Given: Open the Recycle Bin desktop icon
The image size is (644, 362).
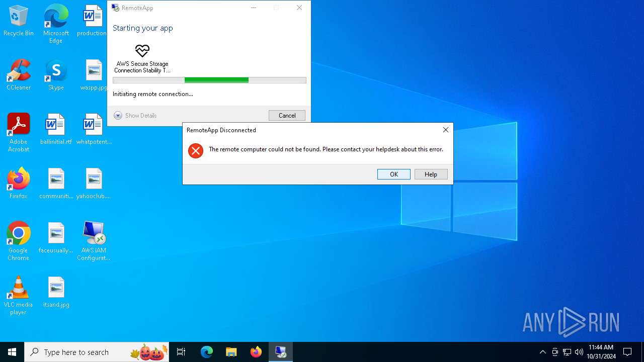Looking at the screenshot, I should pos(19,21).
